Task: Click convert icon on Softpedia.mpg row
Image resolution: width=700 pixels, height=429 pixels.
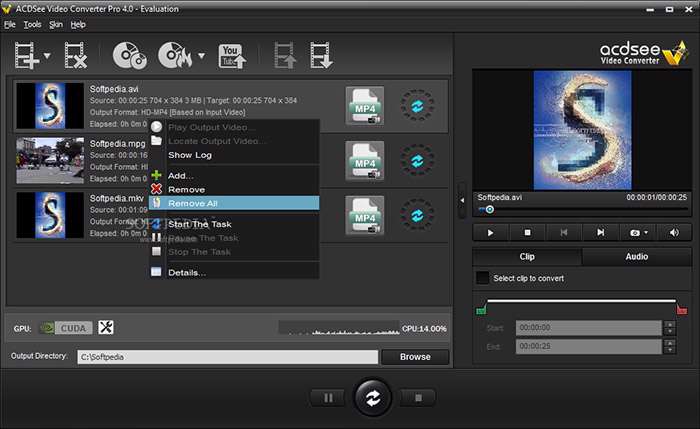Action: [414, 160]
